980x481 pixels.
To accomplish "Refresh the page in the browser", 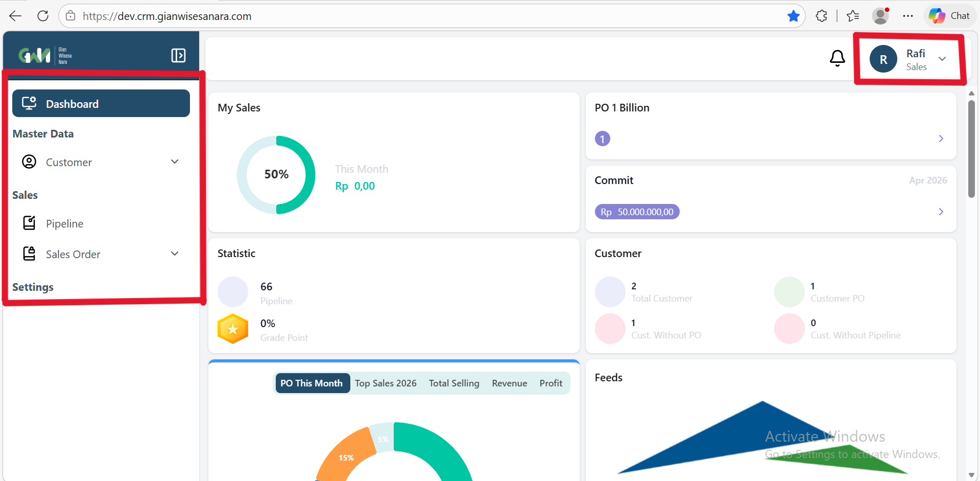I will click(43, 16).
